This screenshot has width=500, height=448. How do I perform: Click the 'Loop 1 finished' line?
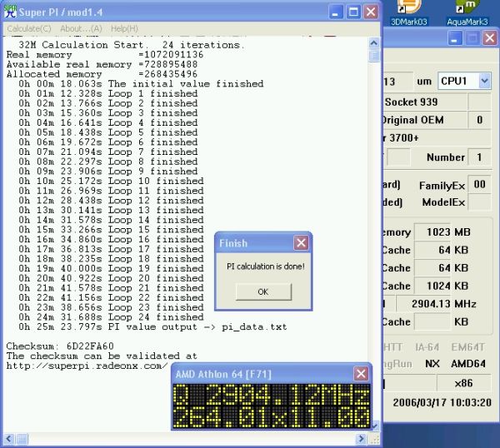108,93
